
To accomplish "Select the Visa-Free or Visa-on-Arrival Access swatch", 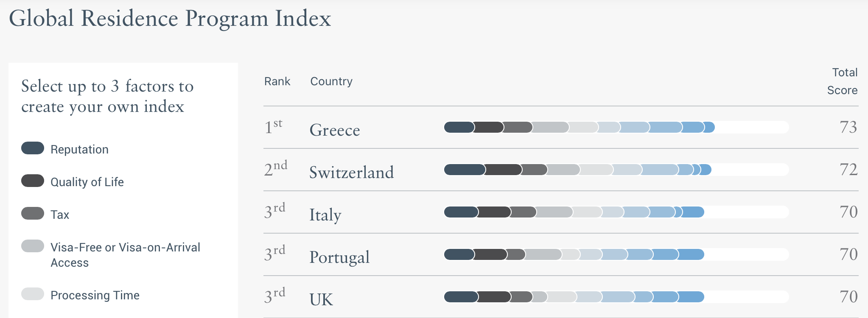I will (x=33, y=246).
